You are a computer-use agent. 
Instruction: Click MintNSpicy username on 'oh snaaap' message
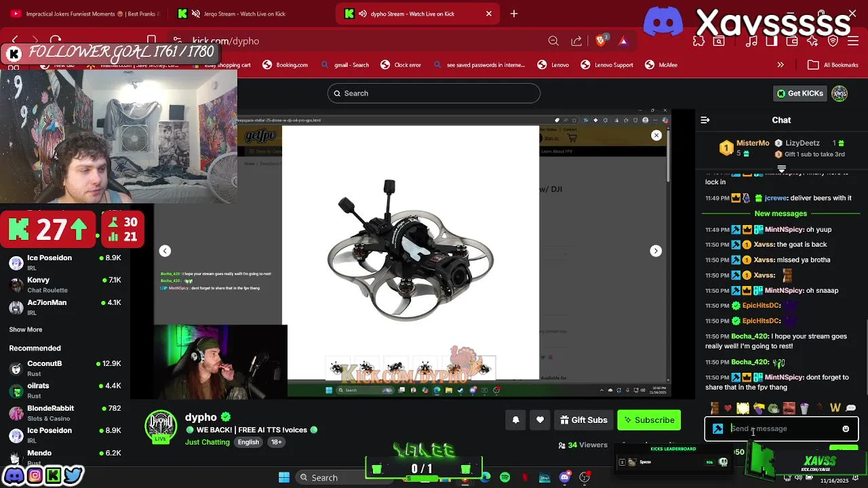783,290
